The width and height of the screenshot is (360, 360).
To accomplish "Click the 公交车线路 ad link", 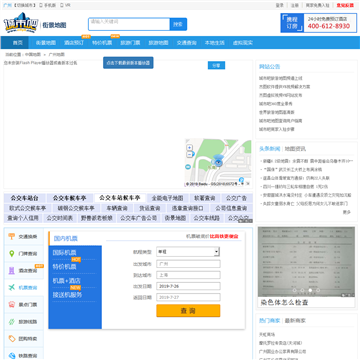I will [206, 218].
